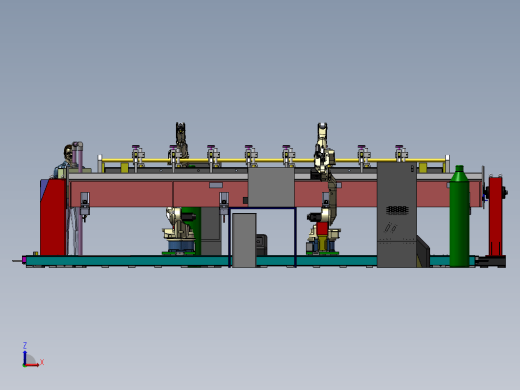Viewport: 520px width, 390px height.
Task: Click the small gray cabinet inside the blue frame
Action: click(x=244, y=240)
